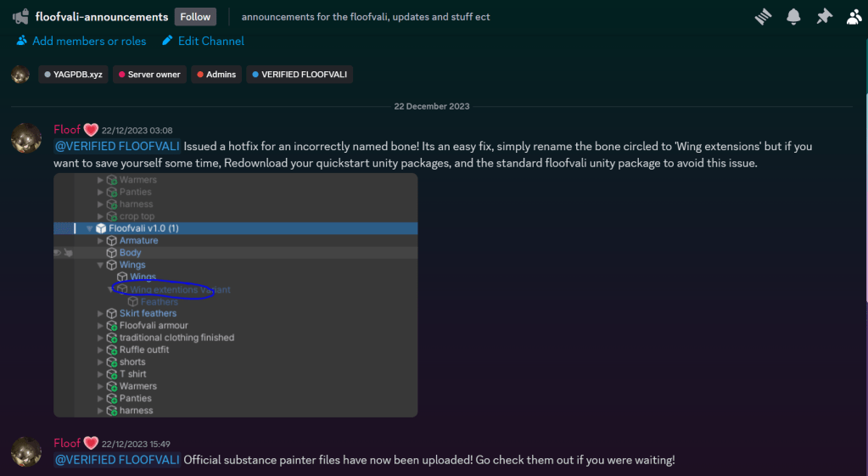Click Floof's avatar on the 15:49 message
This screenshot has width=868, height=476.
click(26, 451)
